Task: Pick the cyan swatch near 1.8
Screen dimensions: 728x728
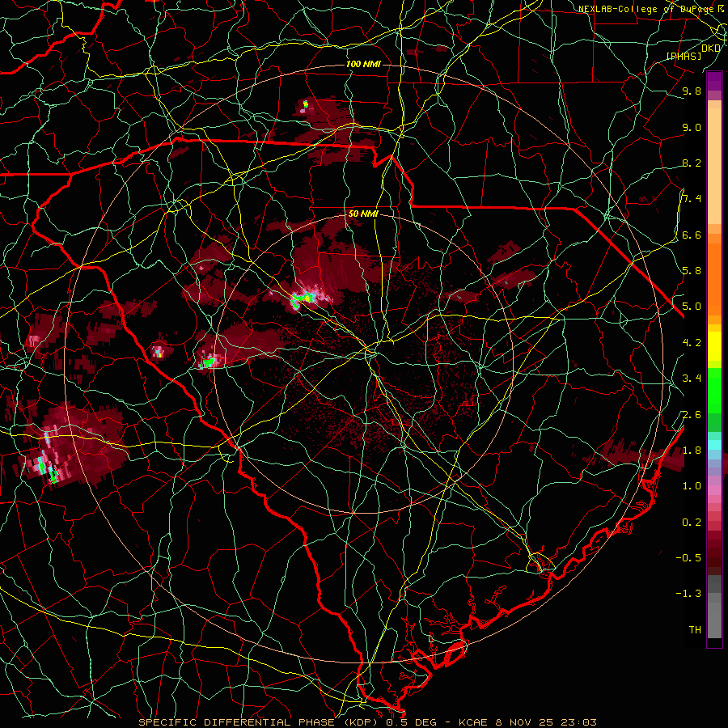Action: click(x=714, y=445)
